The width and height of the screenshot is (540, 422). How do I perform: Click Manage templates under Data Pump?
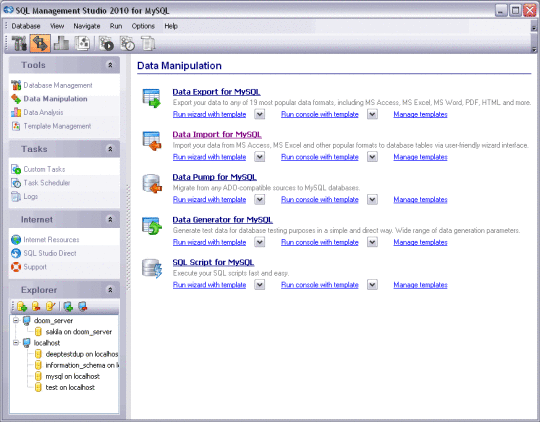click(x=420, y=199)
